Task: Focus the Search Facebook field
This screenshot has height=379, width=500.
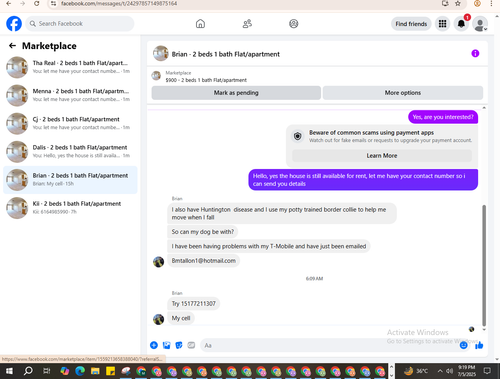Action: (80, 24)
